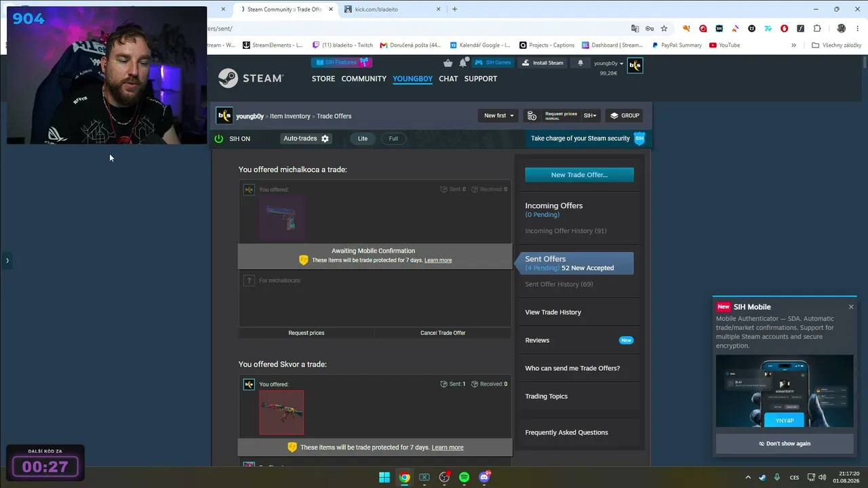
Task: Open the SUPPORT menu item
Action: (x=481, y=79)
